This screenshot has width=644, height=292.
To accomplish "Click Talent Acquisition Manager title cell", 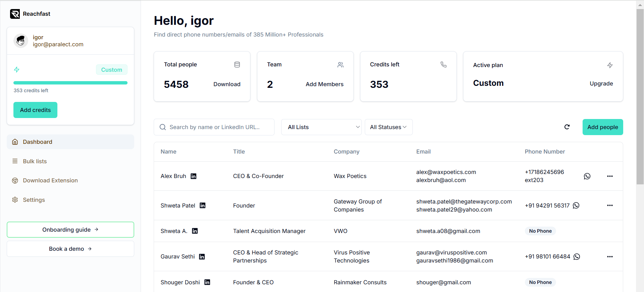I will [269, 231].
